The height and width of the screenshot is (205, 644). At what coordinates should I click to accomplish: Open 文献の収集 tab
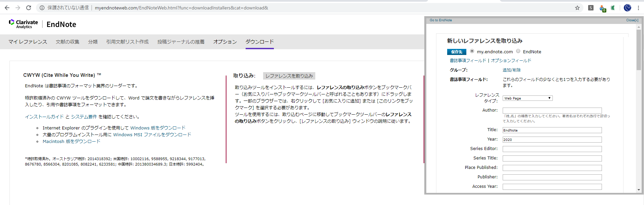(68, 42)
